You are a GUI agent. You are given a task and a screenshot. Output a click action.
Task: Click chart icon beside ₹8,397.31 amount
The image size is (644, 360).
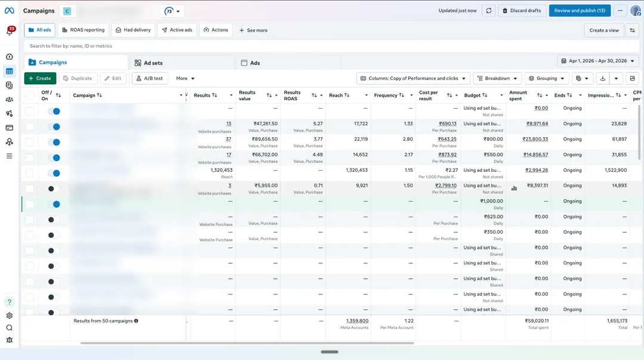point(514,188)
